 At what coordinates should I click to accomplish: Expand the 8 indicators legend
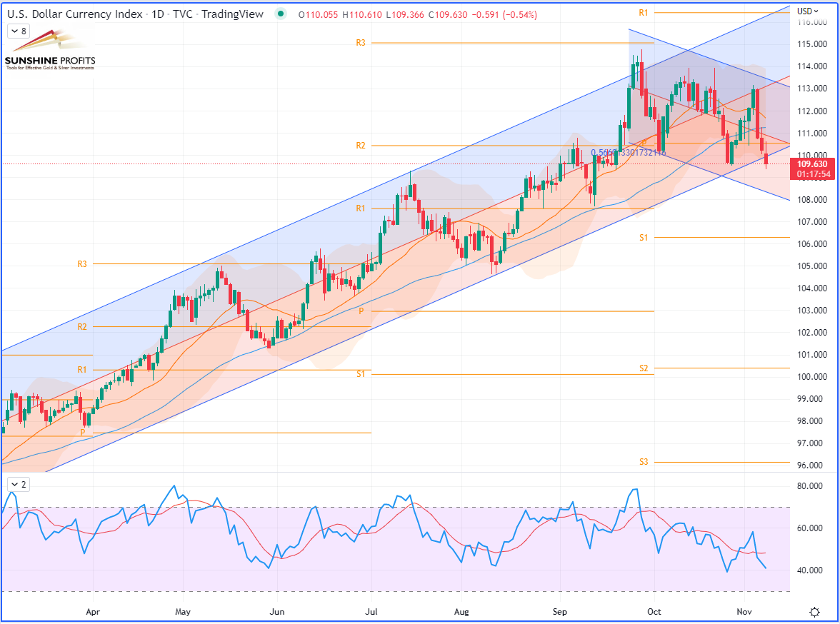pos(19,31)
